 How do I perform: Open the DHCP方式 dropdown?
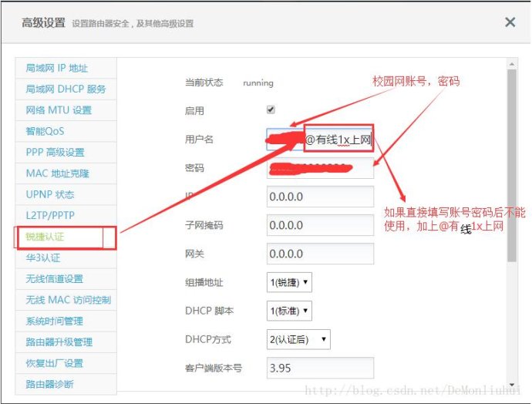click(x=298, y=339)
